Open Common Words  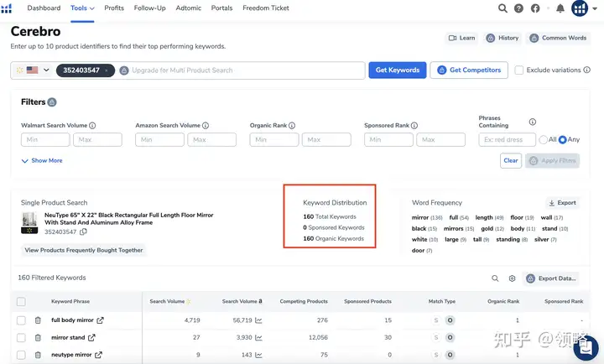[x=558, y=38]
